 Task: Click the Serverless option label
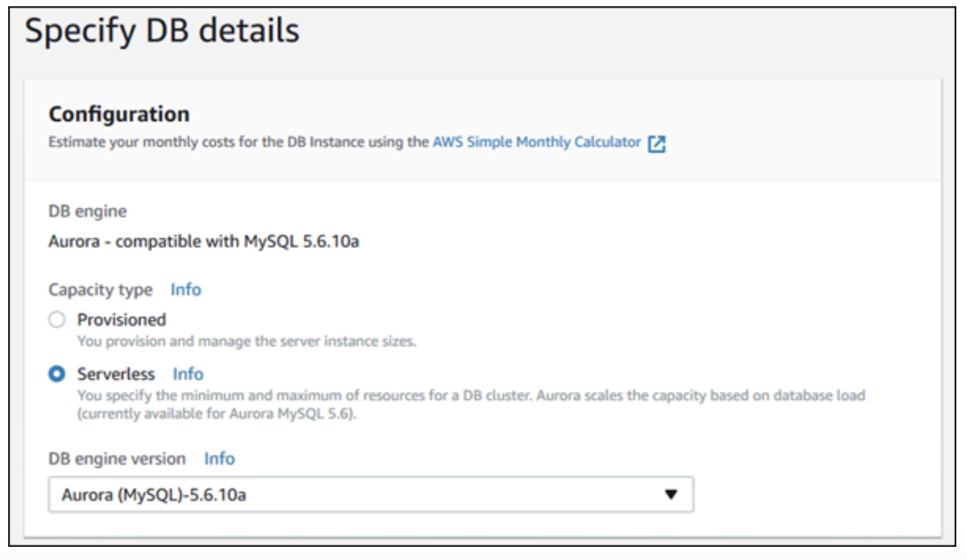tap(116, 374)
